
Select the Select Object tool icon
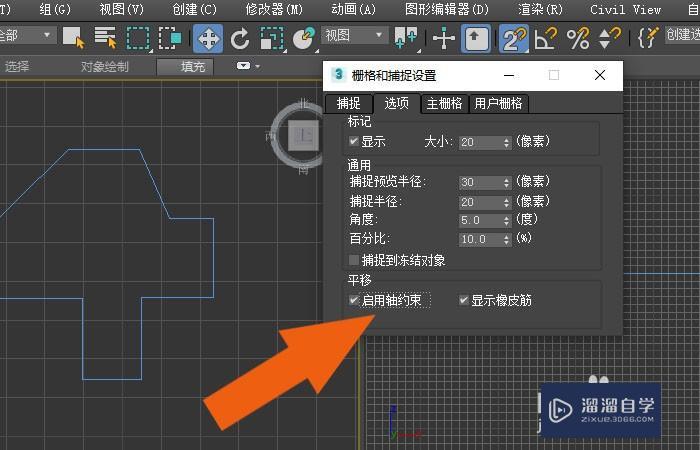(x=73, y=38)
